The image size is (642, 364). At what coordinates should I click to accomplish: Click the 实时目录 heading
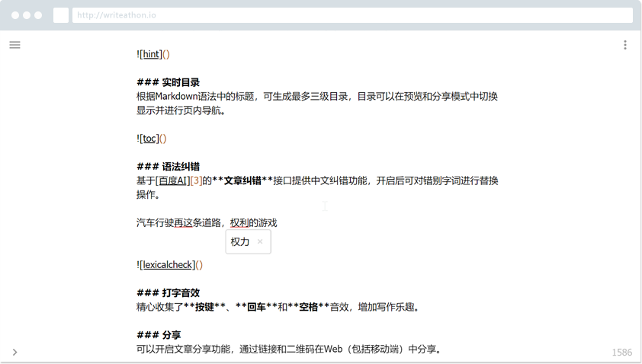click(181, 82)
